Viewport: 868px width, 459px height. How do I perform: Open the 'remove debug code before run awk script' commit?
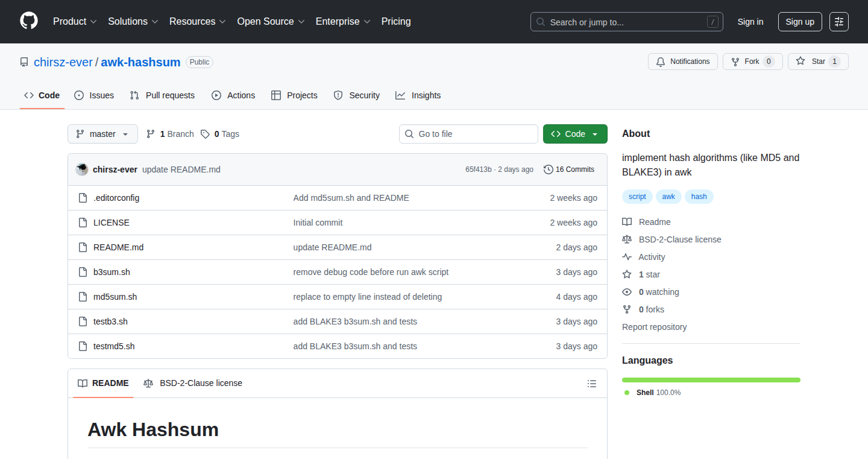pos(371,272)
